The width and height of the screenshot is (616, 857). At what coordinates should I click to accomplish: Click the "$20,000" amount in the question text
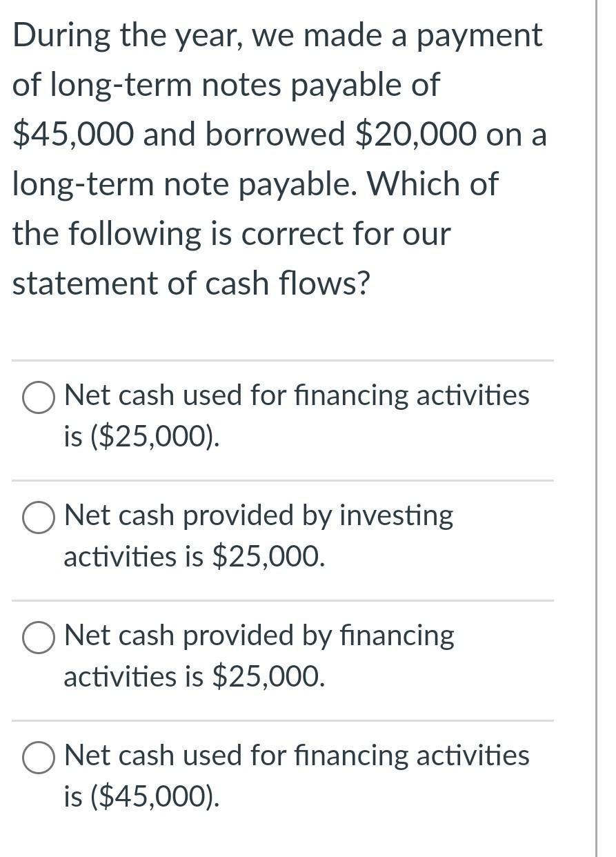[416, 134]
